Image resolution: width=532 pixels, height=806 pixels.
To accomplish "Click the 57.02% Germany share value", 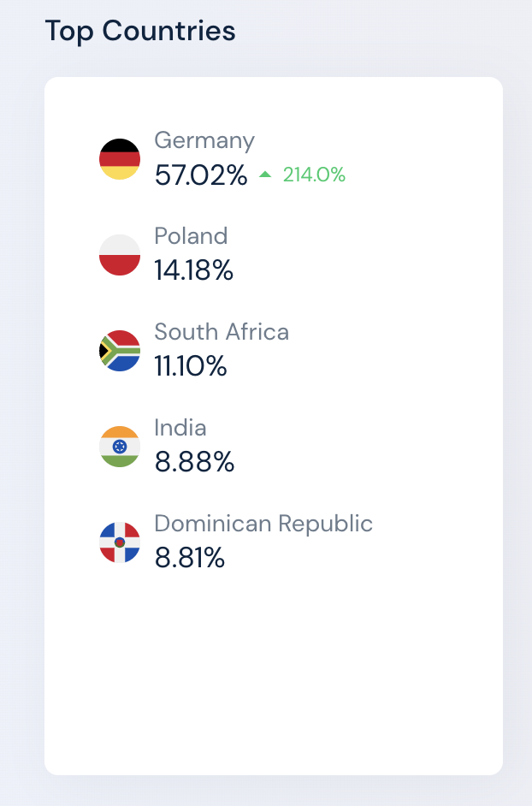I will [201, 175].
